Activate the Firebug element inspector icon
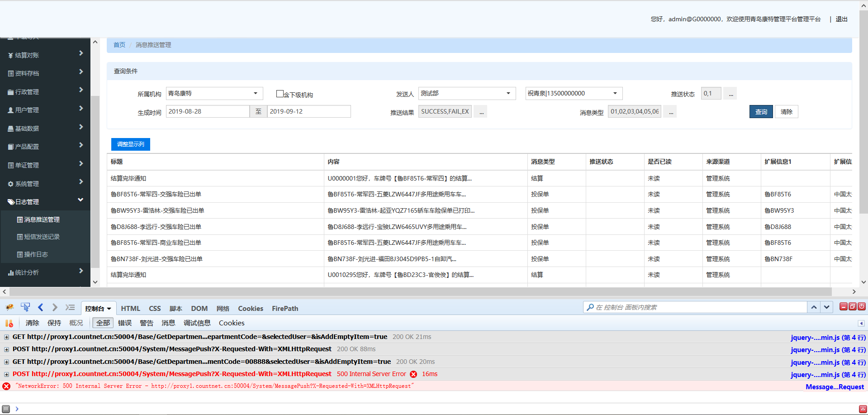Image resolution: width=868 pixels, height=415 pixels. [25, 308]
